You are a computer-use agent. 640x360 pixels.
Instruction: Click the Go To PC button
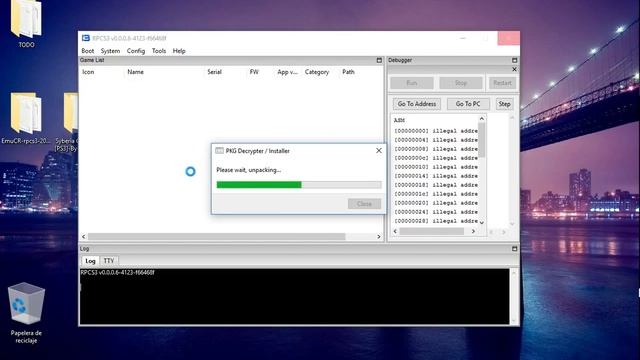468,104
